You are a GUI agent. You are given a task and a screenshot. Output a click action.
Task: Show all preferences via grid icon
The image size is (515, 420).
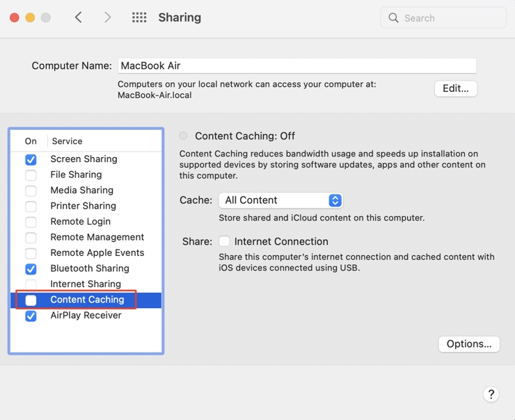(x=139, y=17)
